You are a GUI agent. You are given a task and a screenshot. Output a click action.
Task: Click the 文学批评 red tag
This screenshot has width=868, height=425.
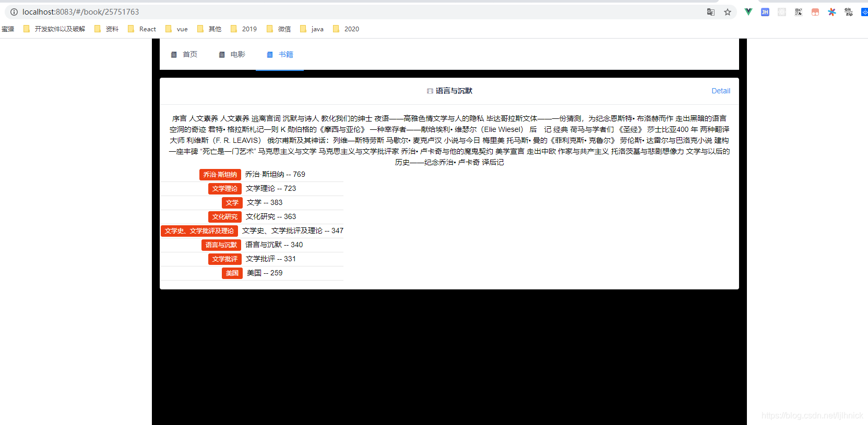coord(225,259)
